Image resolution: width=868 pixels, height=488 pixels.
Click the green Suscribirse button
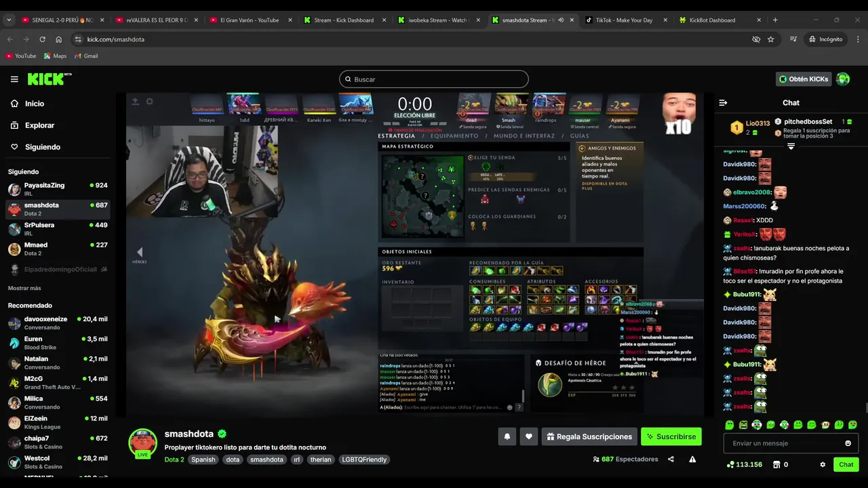pyautogui.click(x=671, y=437)
